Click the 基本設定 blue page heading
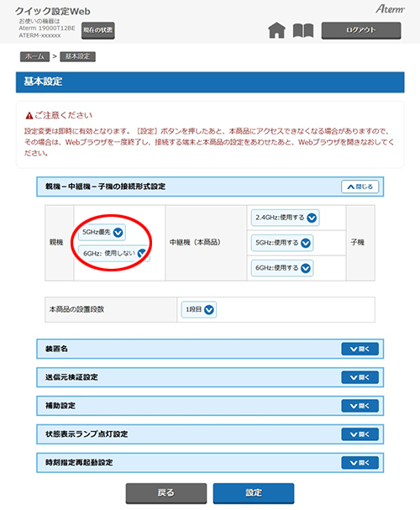The height and width of the screenshot is (510, 420). [210, 82]
